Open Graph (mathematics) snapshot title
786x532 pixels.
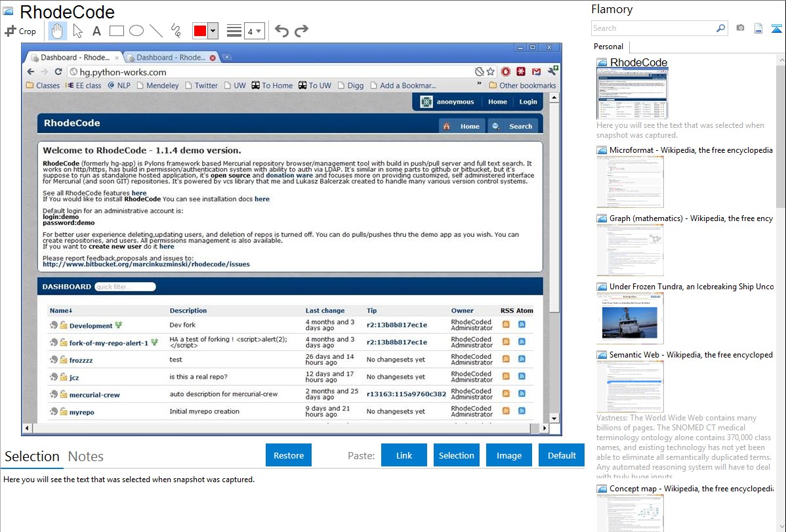[x=691, y=218]
